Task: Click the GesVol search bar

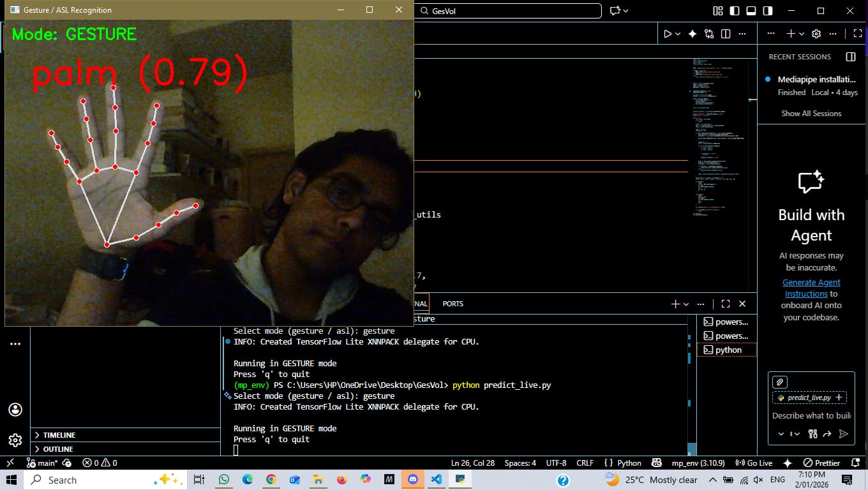Action: (x=508, y=11)
